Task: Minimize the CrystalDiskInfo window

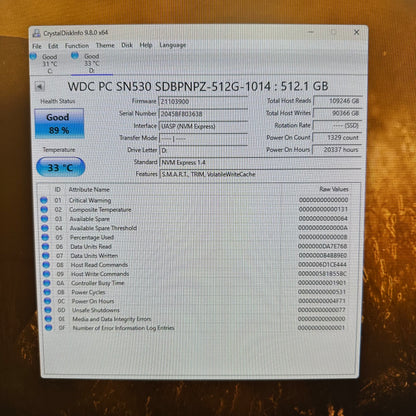Action: click(x=311, y=32)
